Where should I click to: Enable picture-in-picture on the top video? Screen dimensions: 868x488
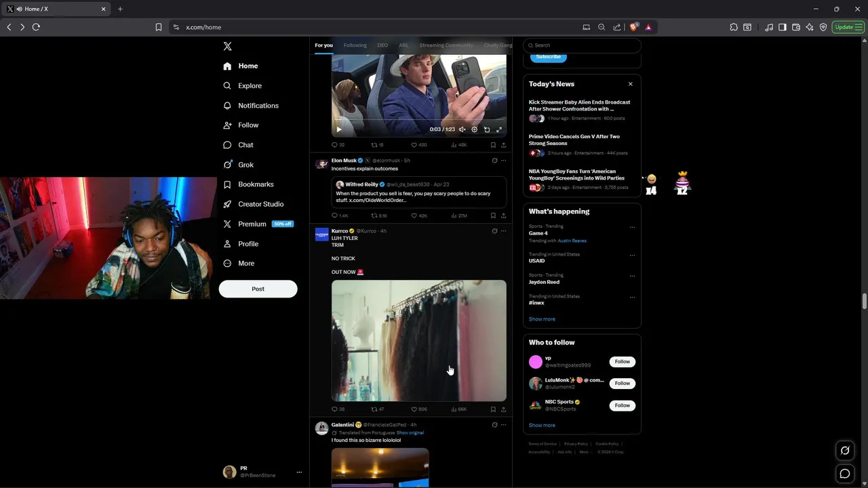pyautogui.click(x=486, y=129)
